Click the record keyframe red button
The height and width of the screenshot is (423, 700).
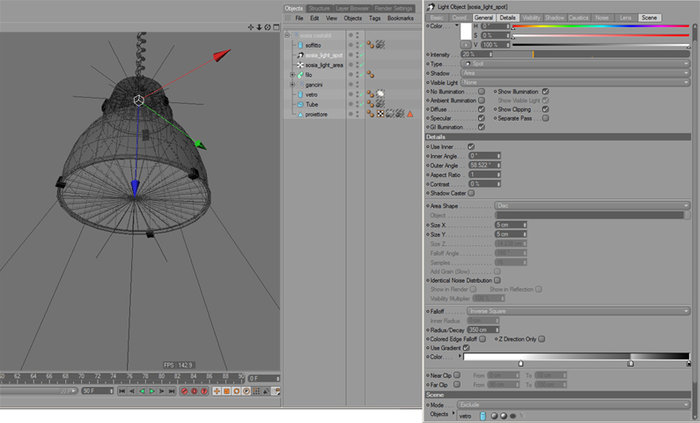(184, 391)
